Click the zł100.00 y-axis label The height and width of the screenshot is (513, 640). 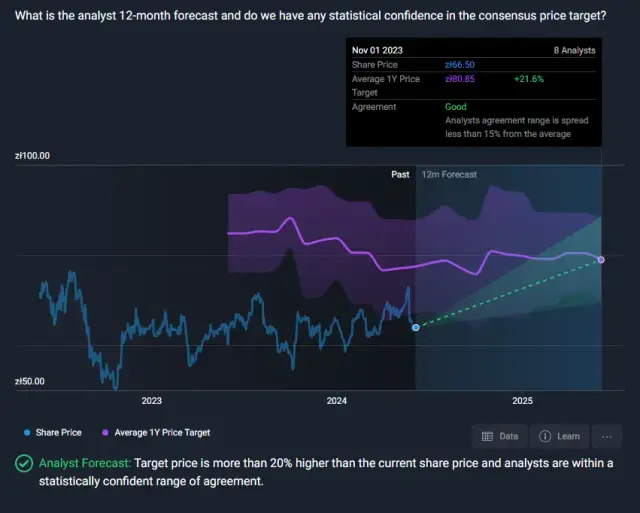pyautogui.click(x=32, y=156)
